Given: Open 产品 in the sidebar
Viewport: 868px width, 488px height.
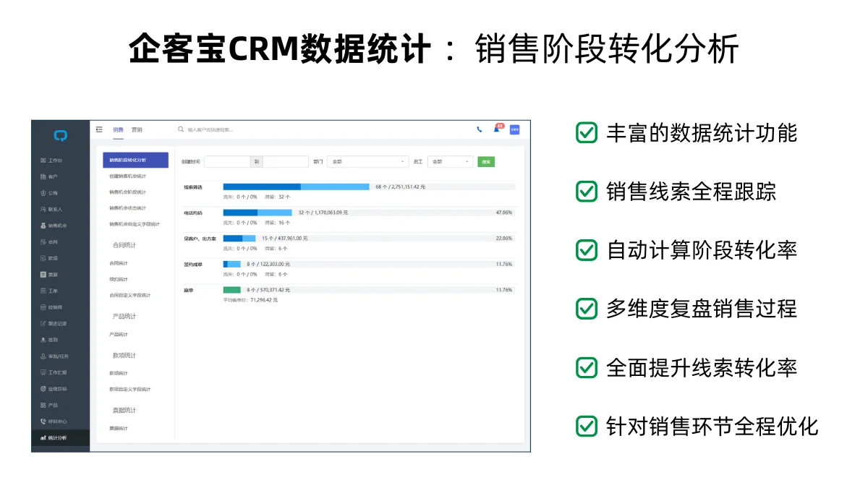Looking at the screenshot, I should click(x=49, y=406).
